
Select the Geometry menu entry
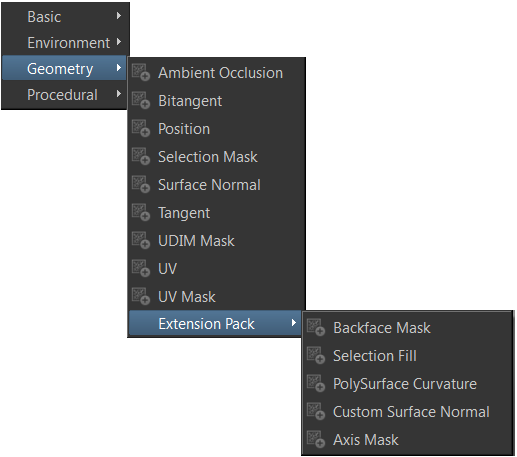tap(64, 68)
